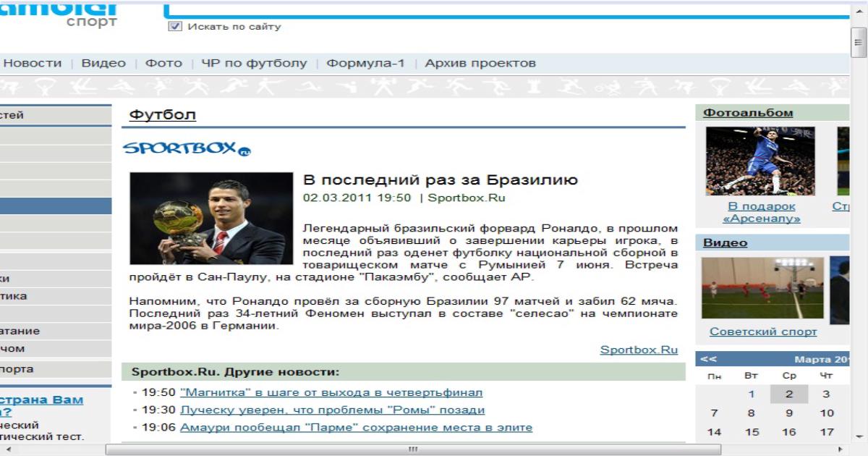868x456 pixels.
Task: Select March 1 in the calendar
Action: click(x=752, y=394)
